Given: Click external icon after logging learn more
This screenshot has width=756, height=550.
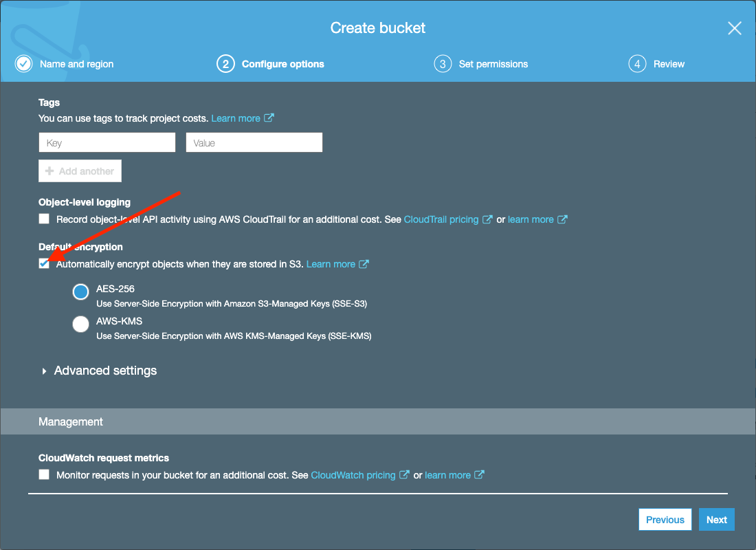Looking at the screenshot, I should [562, 219].
